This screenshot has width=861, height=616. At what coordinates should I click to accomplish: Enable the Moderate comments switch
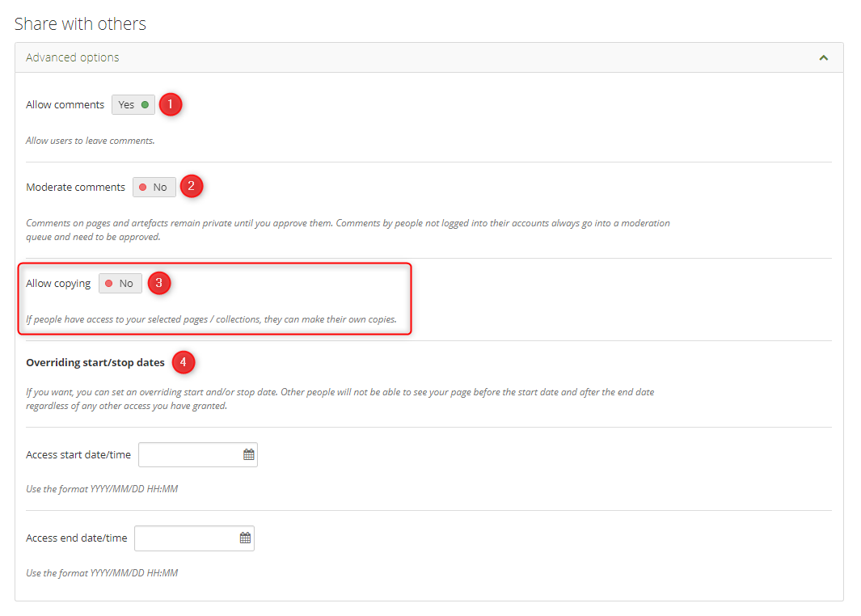pos(154,188)
